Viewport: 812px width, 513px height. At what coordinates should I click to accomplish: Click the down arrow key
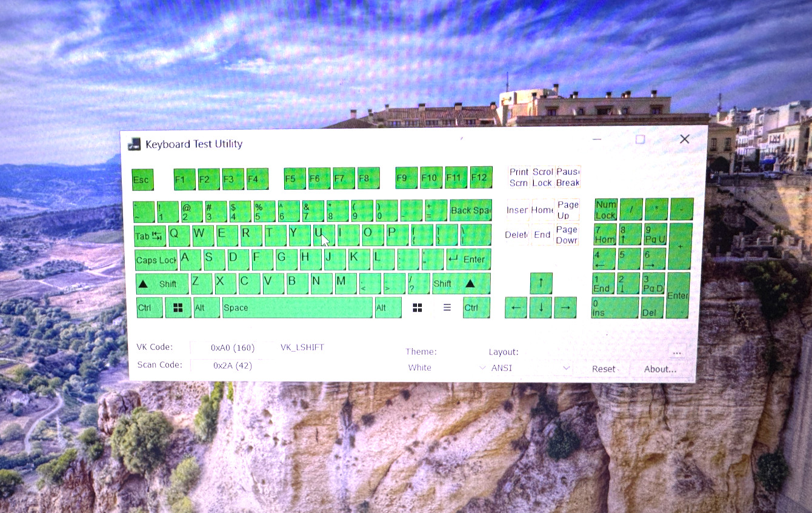(541, 307)
